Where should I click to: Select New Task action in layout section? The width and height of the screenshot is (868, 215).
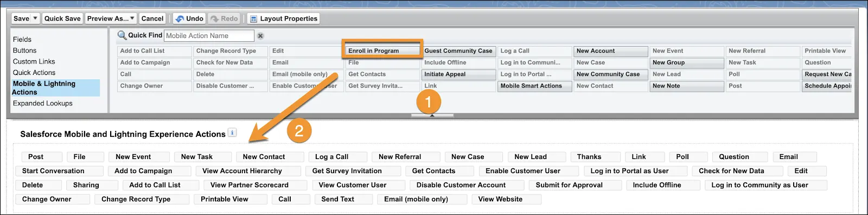coord(203,157)
